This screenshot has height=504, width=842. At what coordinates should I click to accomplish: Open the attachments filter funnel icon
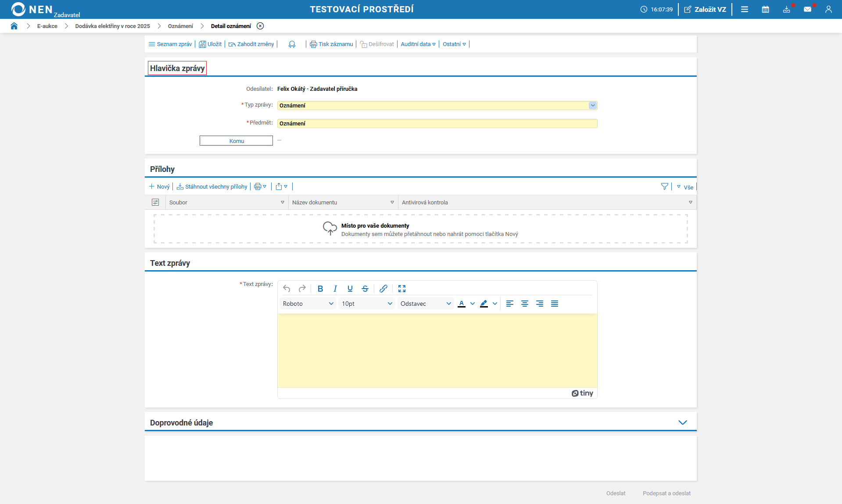click(664, 187)
